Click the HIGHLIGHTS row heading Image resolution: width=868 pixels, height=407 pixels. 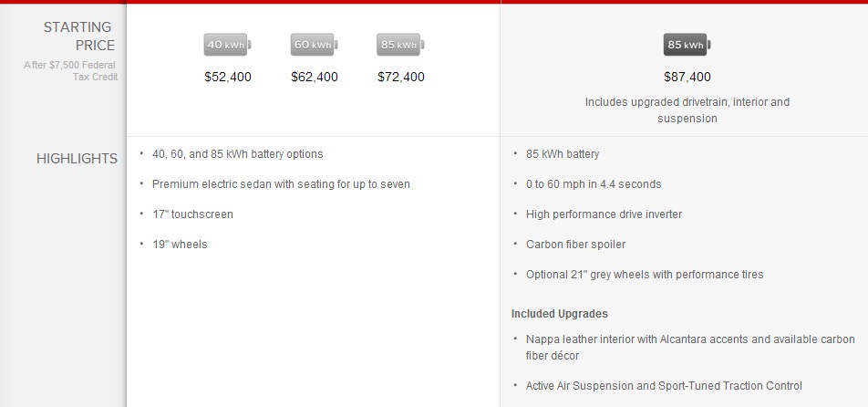tap(77, 159)
